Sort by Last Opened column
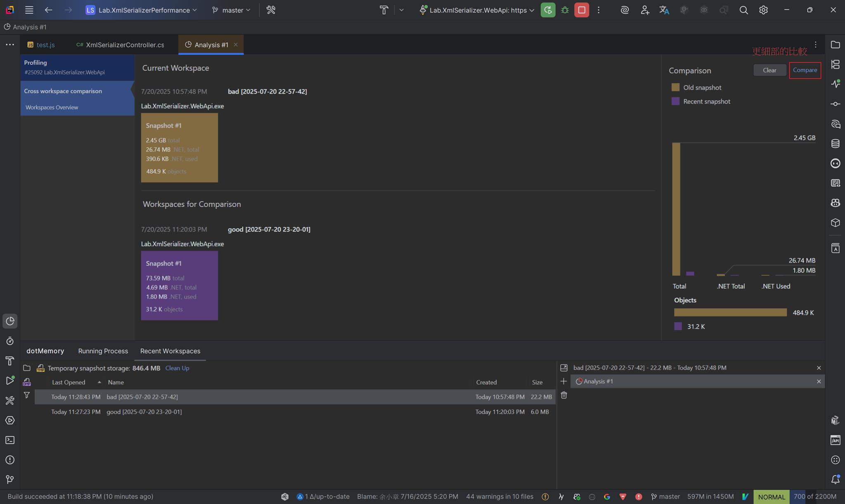 [68, 382]
